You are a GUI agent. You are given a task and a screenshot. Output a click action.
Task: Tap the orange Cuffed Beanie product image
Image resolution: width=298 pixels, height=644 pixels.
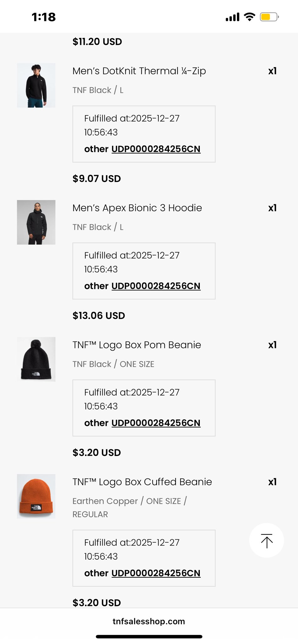[x=36, y=496]
